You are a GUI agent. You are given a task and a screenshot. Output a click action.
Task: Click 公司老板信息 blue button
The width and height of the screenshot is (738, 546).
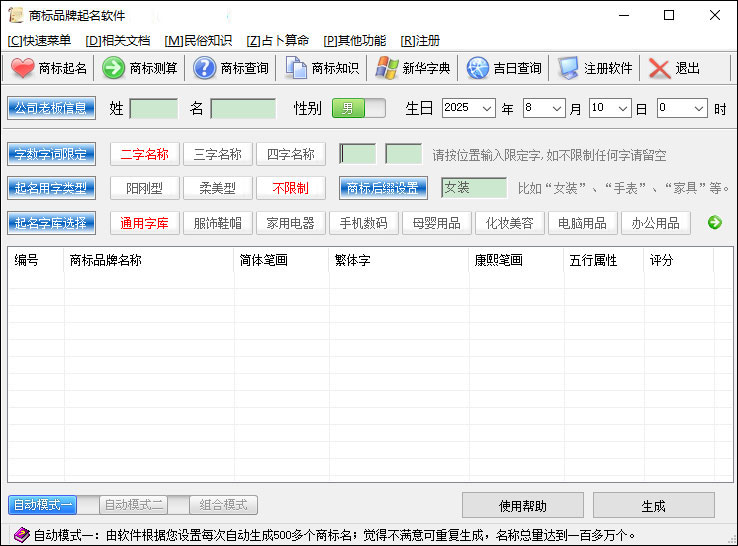[51, 108]
